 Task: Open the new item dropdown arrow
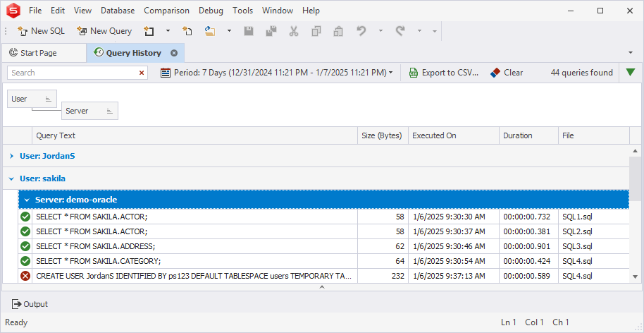[x=168, y=31]
